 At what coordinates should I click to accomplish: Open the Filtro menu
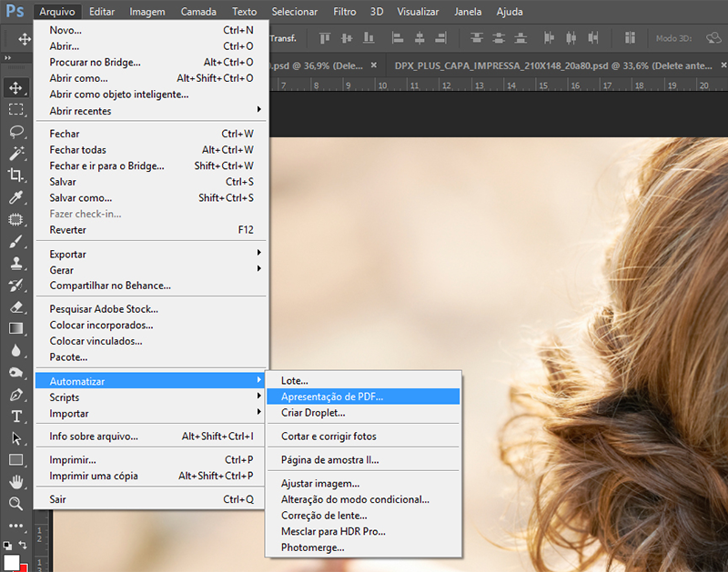click(x=344, y=12)
